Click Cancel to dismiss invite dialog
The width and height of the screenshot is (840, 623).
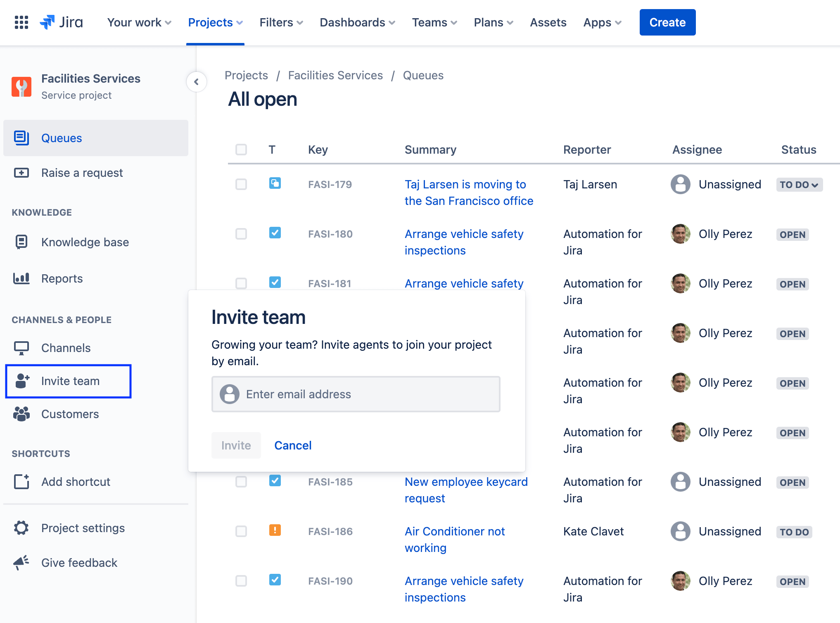(293, 445)
